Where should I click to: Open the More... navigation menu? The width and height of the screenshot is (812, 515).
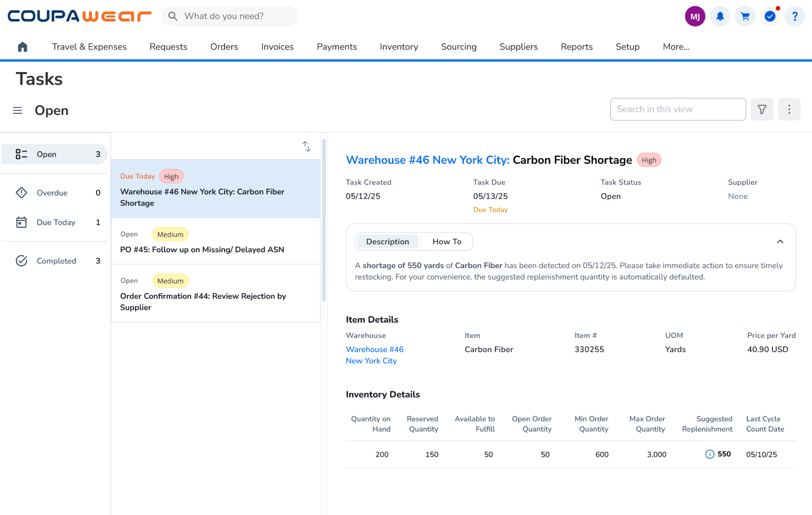676,47
